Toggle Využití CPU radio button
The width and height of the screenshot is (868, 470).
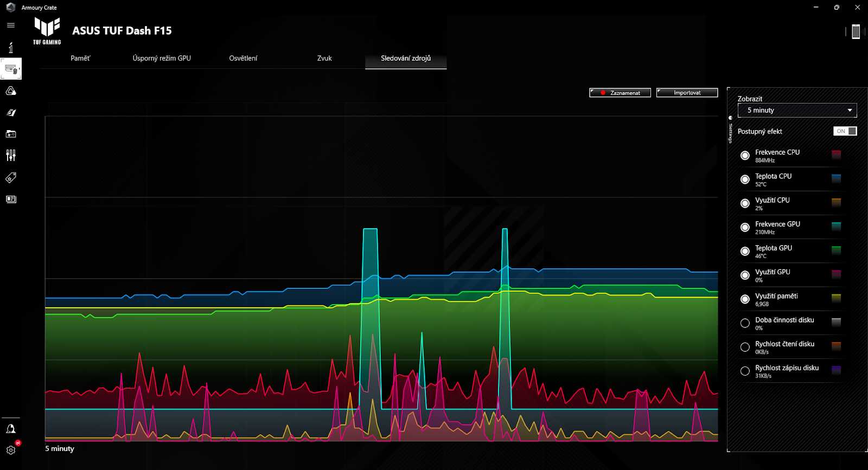(745, 203)
